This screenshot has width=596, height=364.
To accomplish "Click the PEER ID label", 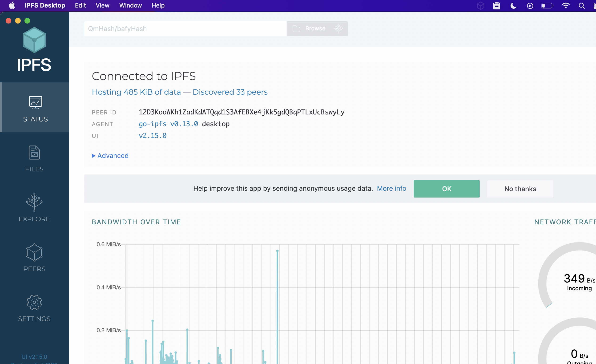I will point(104,113).
